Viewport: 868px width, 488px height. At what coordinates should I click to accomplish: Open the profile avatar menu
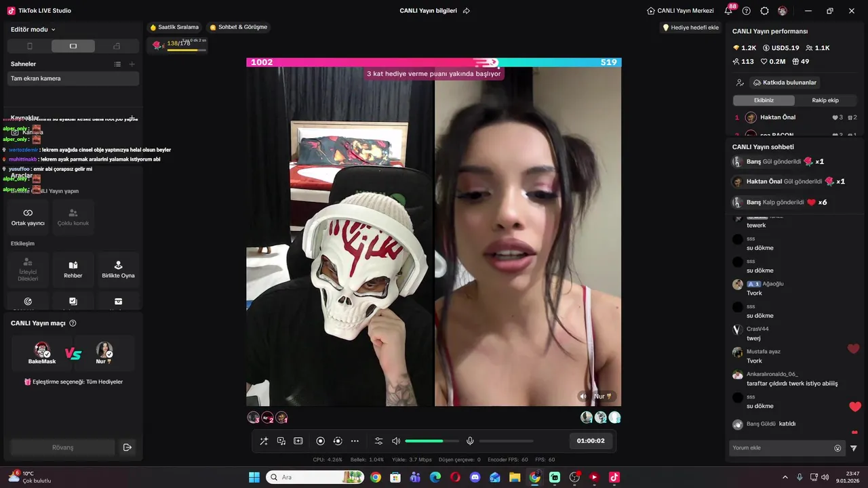(783, 11)
